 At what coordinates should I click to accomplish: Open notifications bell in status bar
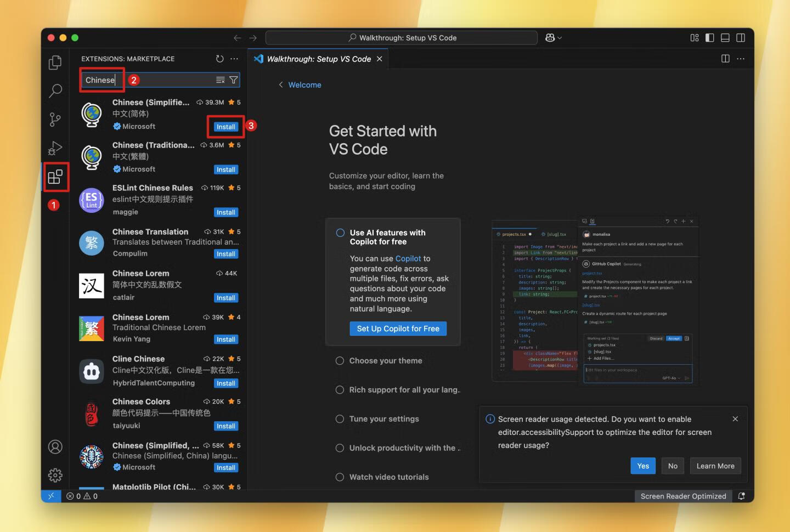click(741, 496)
